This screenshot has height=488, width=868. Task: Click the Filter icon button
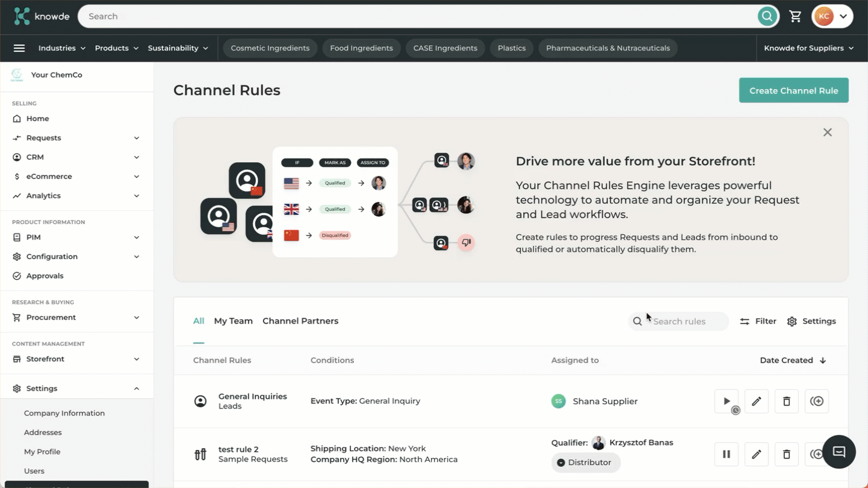click(x=758, y=321)
